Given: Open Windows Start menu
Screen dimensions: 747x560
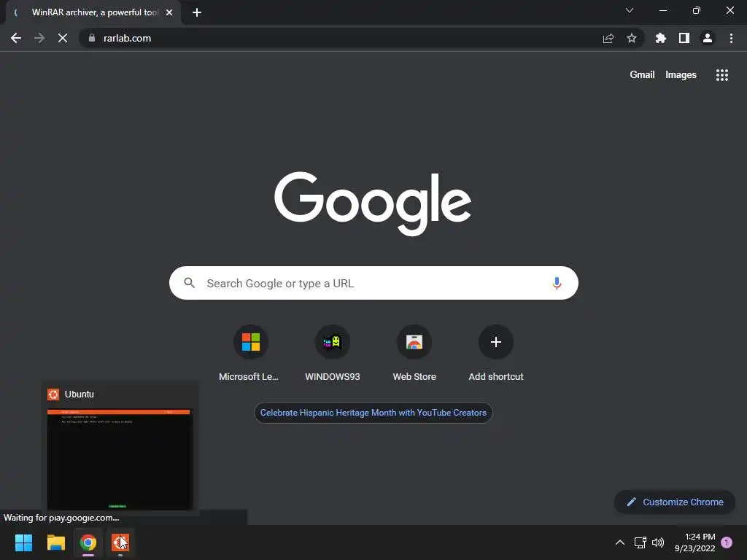Looking at the screenshot, I should point(23,542).
